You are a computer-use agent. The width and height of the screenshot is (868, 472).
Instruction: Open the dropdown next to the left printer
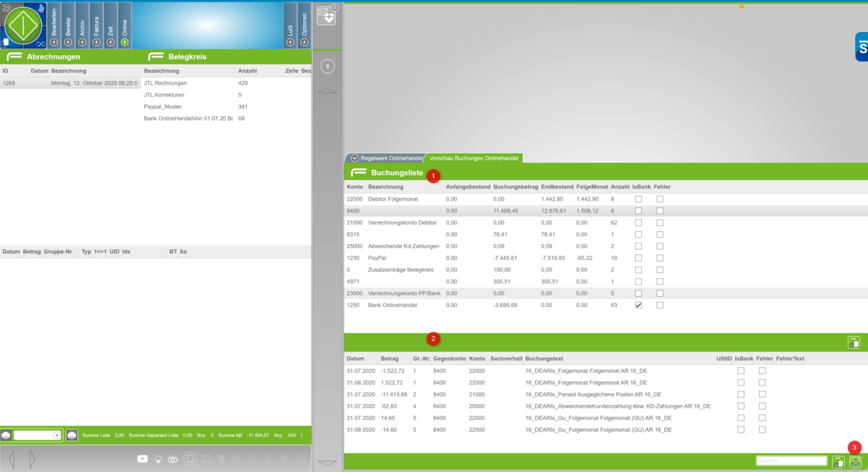(x=57, y=435)
